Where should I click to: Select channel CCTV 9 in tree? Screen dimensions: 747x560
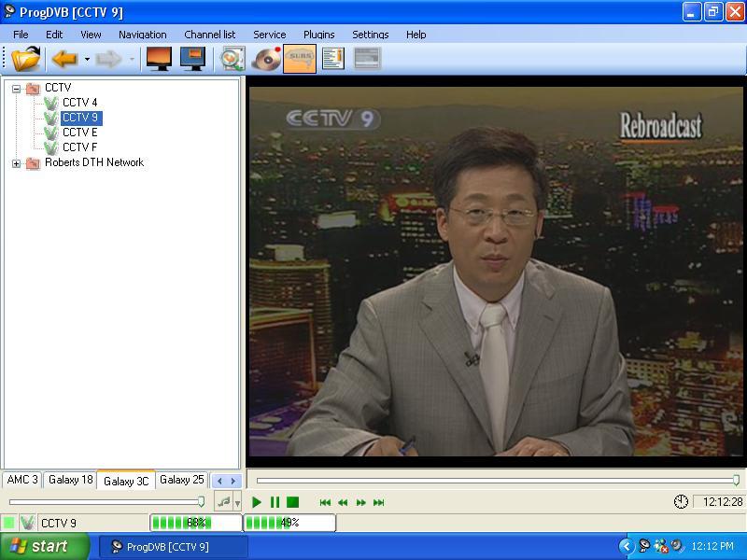(80, 118)
